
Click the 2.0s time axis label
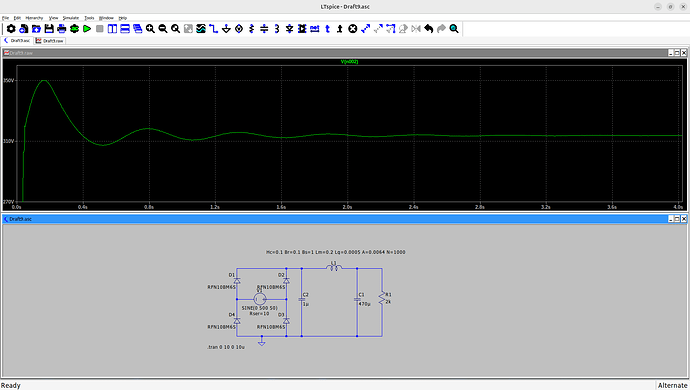pyautogui.click(x=347, y=206)
